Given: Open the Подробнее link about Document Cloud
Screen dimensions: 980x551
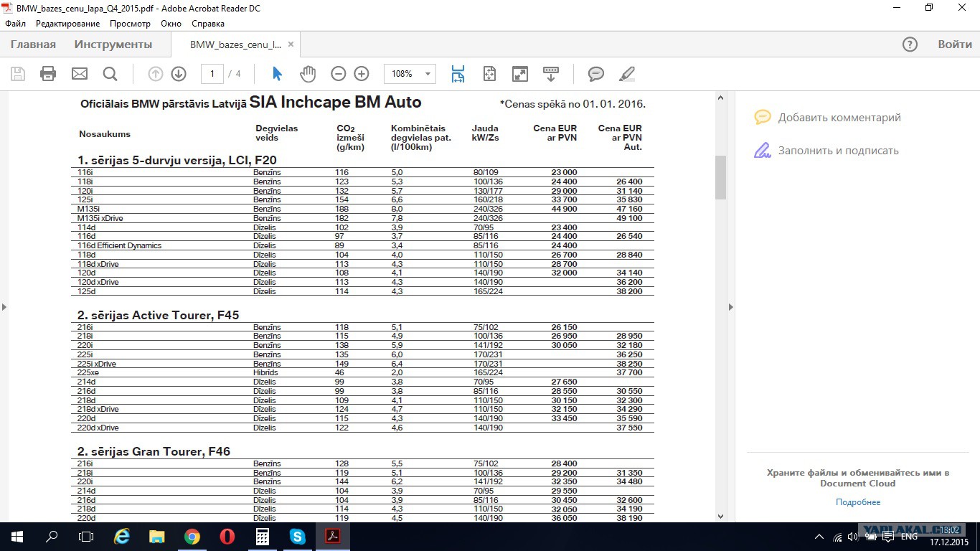Looking at the screenshot, I should pyautogui.click(x=858, y=502).
